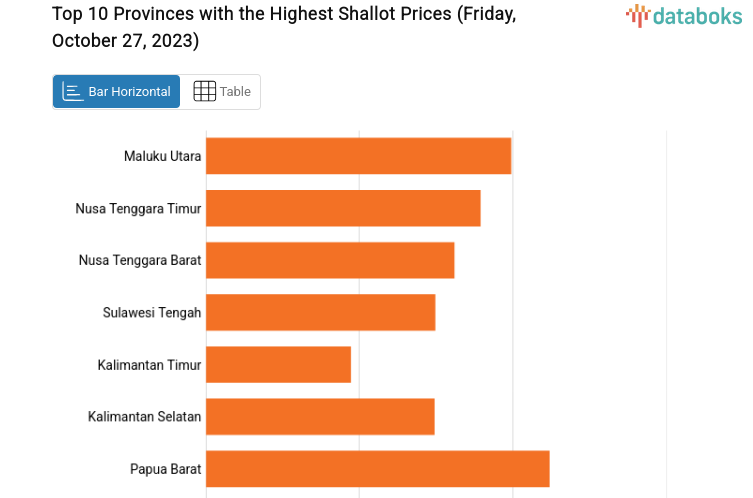Click the Maluku Utara orange bar
This screenshot has width=753, height=498.
[x=358, y=156]
